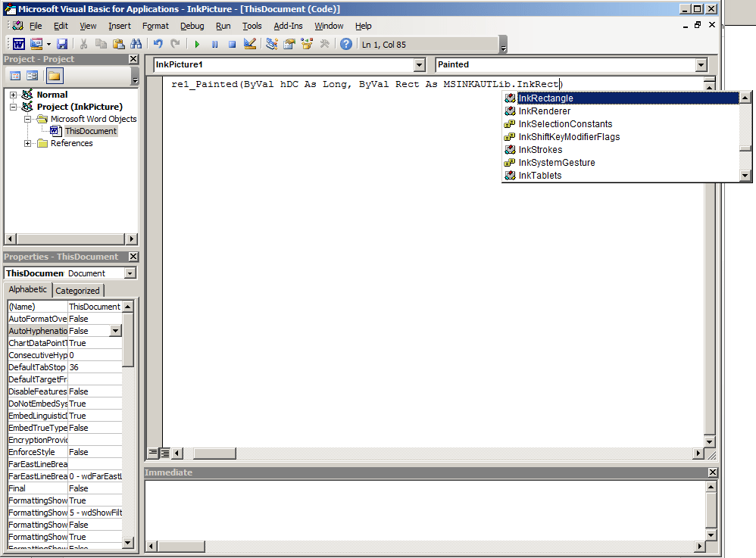
Task: Toggle Design Mode from the toolbar
Action: click(x=250, y=43)
